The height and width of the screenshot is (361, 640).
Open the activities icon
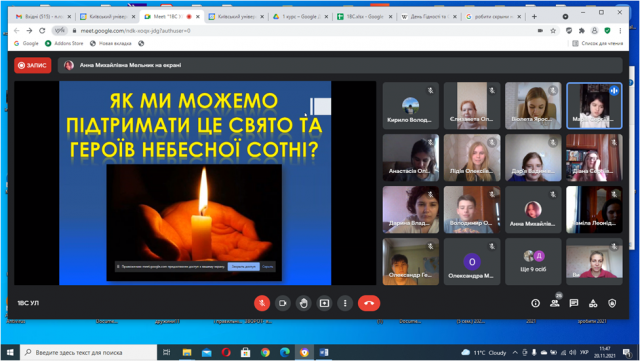coord(593,303)
